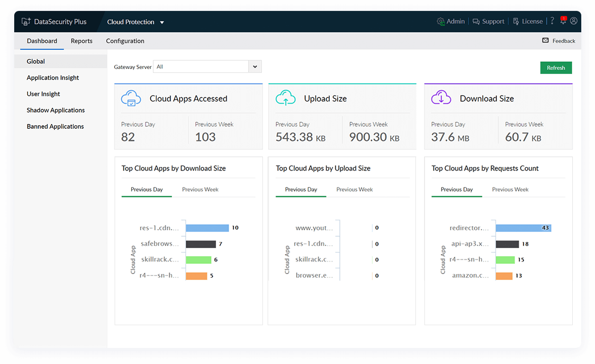Click the help question mark icon

(552, 21)
